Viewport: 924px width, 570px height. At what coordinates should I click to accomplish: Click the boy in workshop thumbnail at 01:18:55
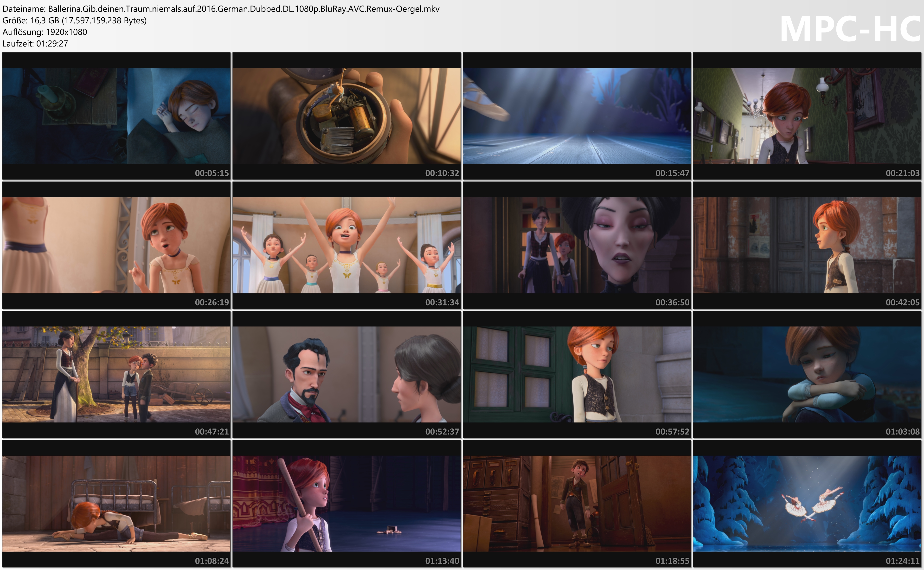click(577, 504)
